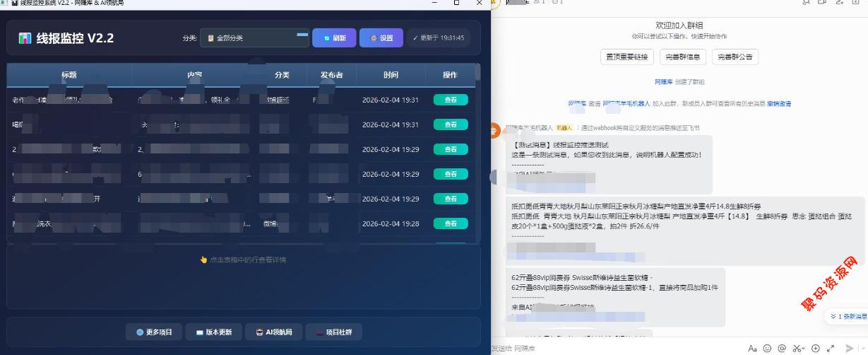The width and height of the screenshot is (868, 355).
Task: Open the send options dropdown arrow
Action: point(862,348)
